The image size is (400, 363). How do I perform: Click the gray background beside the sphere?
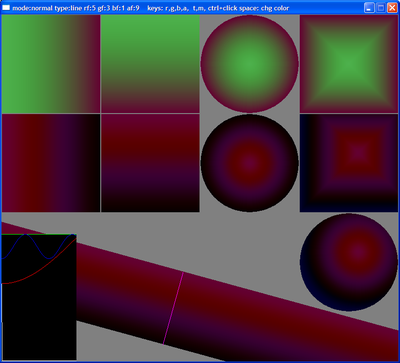[253, 240]
